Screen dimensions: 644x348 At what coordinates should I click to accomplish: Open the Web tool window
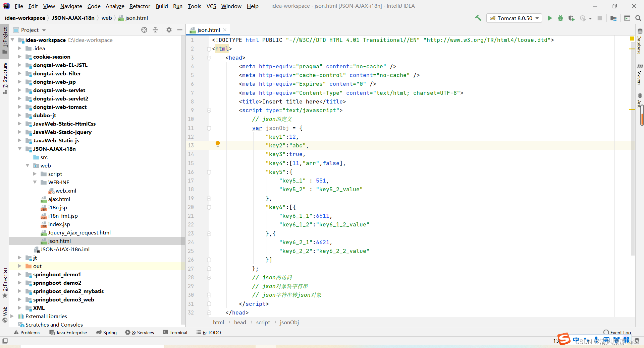pos(5,314)
